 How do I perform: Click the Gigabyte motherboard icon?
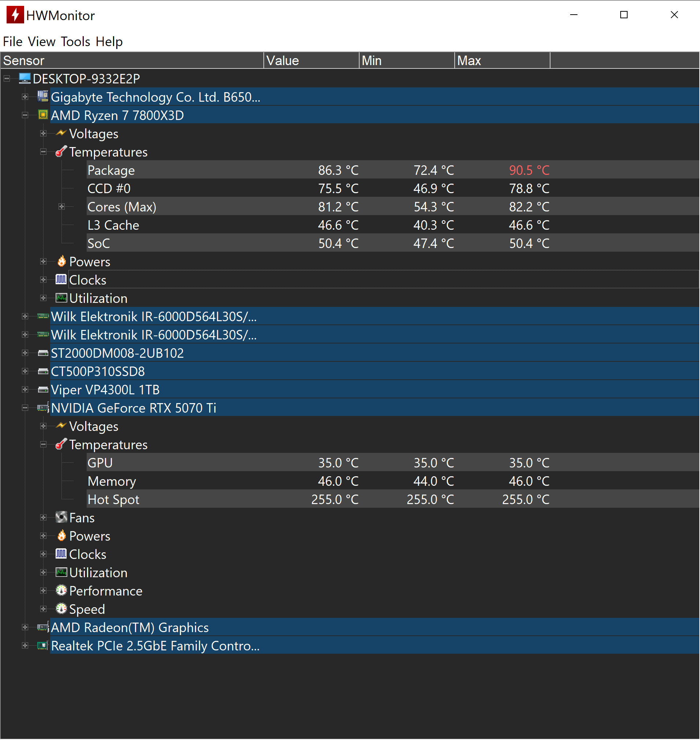pos(43,97)
